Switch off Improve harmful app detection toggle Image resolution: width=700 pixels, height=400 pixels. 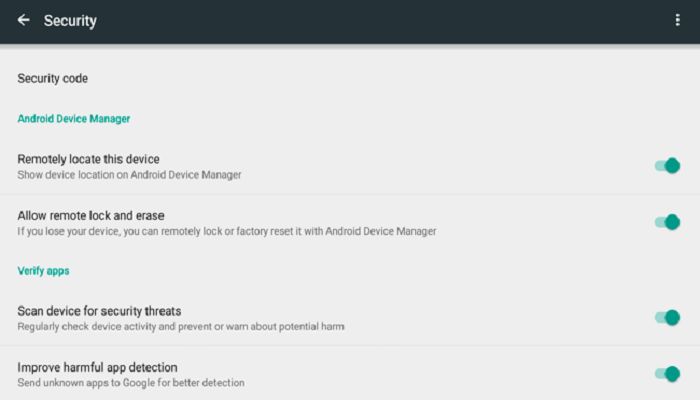[667, 374]
